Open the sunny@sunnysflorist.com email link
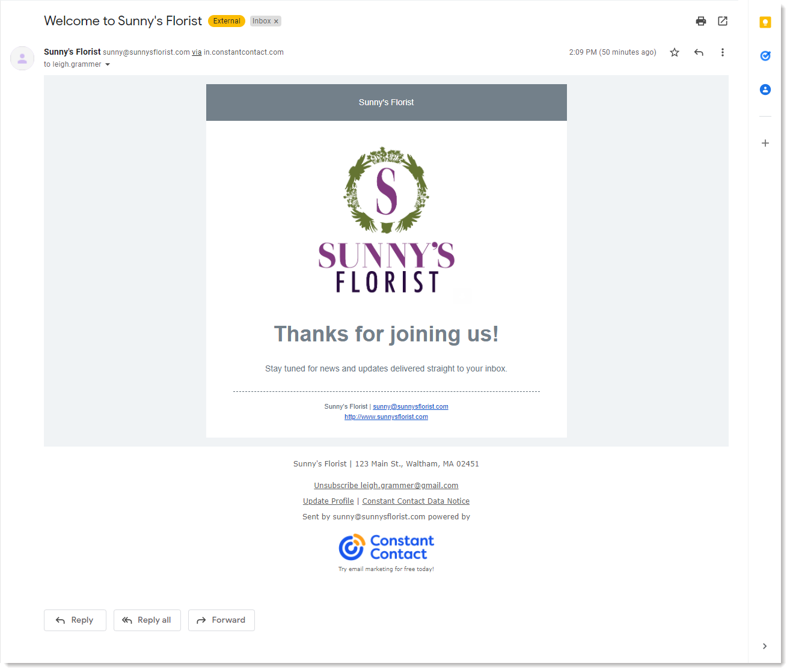Screen dimensions: 790x672 point(411,407)
